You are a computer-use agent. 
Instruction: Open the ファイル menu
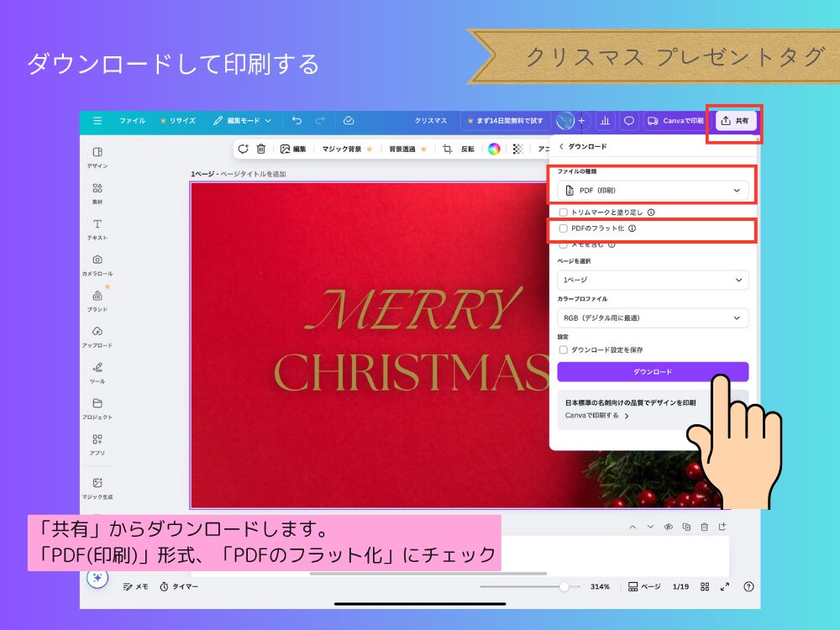click(x=134, y=120)
